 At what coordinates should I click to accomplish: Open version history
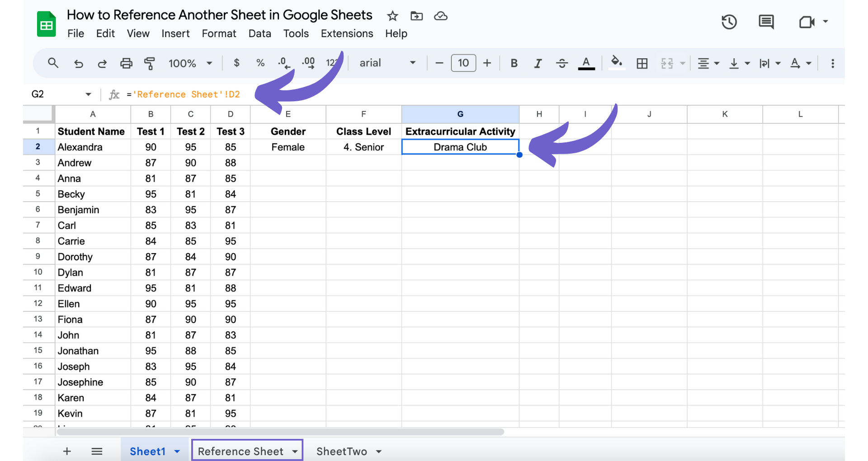(x=729, y=21)
